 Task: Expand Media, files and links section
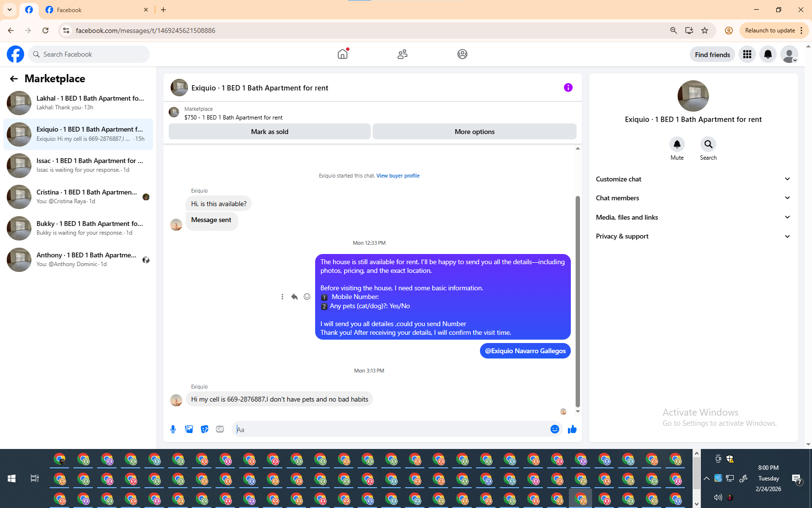694,217
